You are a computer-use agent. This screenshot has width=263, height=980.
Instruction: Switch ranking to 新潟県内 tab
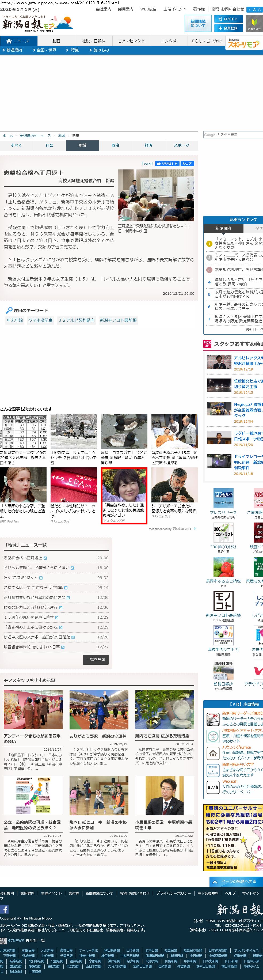pyautogui.click(x=223, y=228)
